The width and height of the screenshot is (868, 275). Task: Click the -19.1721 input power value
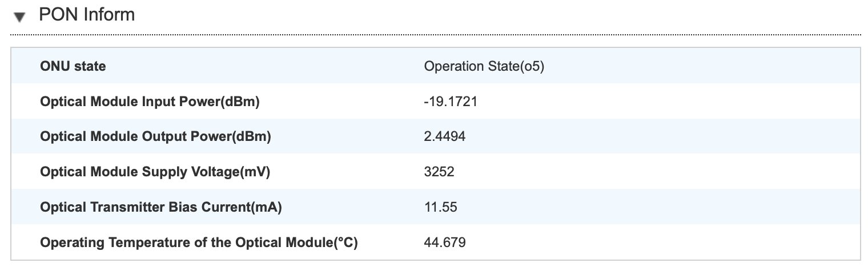[x=451, y=102]
